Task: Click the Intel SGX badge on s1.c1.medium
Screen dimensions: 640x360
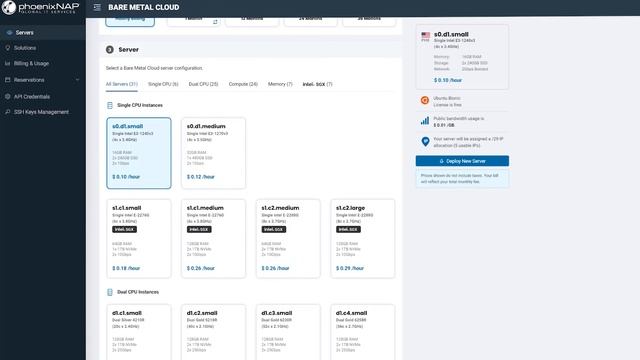Action: click(199, 229)
